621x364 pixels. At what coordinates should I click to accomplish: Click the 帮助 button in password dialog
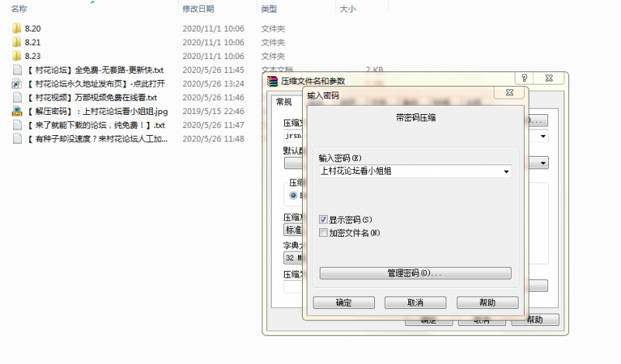[487, 303]
